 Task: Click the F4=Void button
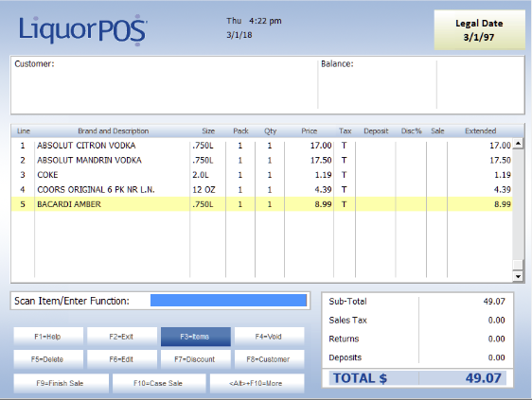(269, 337)
